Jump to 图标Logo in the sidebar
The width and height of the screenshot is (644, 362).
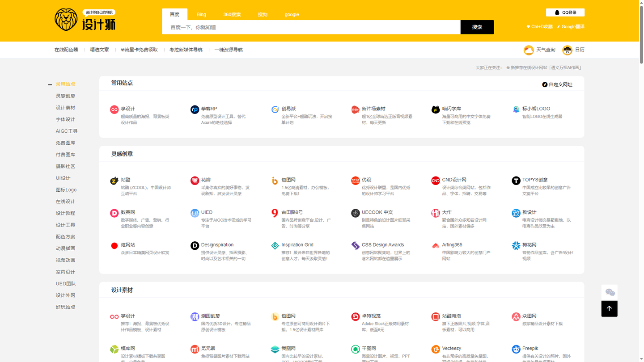66,189
